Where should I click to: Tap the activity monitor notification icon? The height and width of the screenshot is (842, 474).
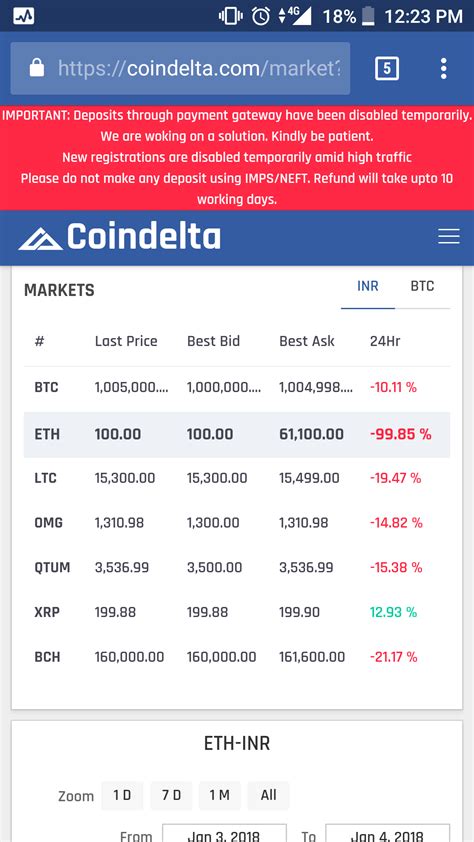[24, 16]
